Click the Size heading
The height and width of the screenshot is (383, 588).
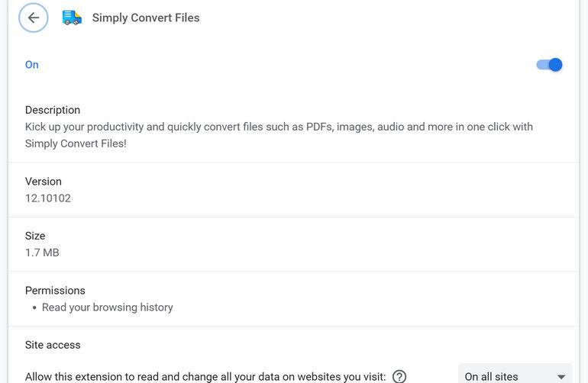pyautogui.click(x=35, y=236)
